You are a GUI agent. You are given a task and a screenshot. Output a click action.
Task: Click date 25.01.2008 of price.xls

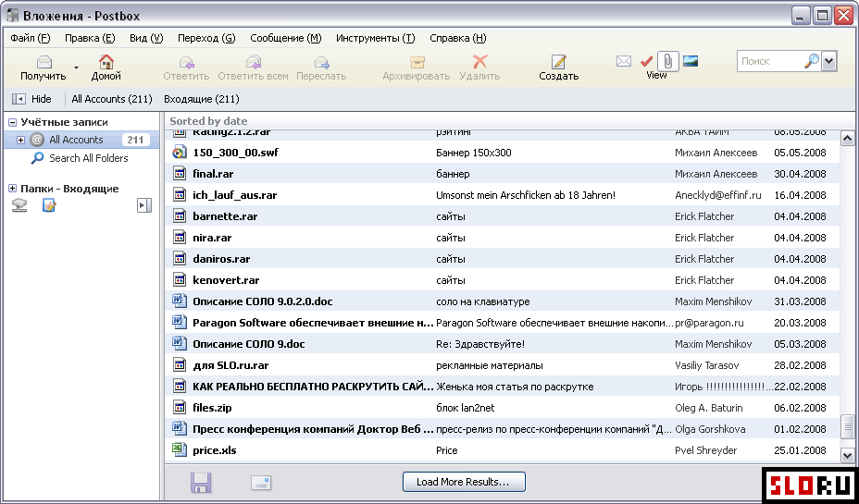point(800,450)
